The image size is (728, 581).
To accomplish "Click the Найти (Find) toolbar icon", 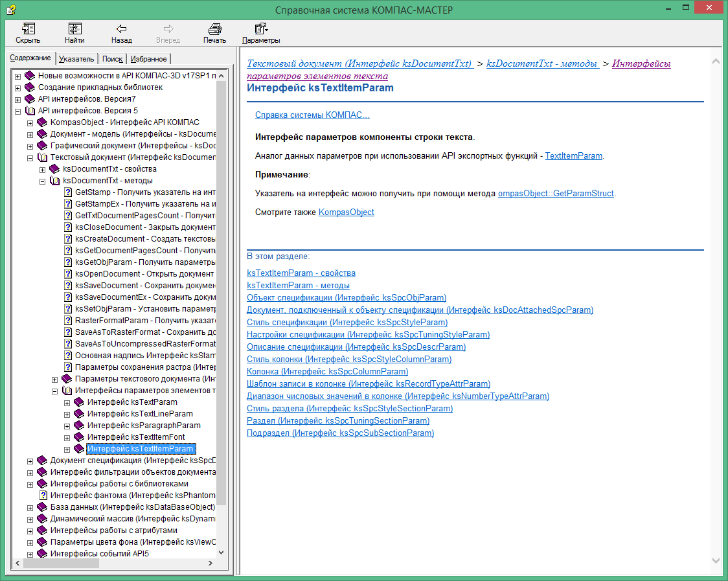I will click(74, 28).
